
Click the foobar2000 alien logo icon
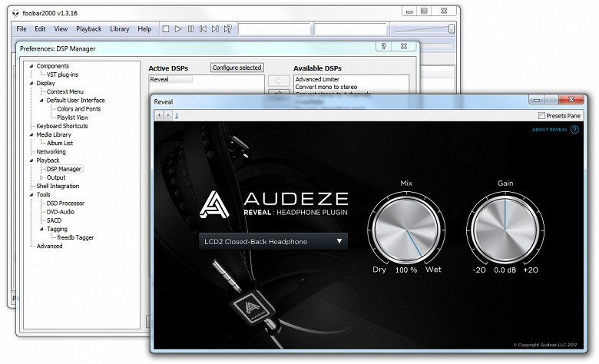15,13
